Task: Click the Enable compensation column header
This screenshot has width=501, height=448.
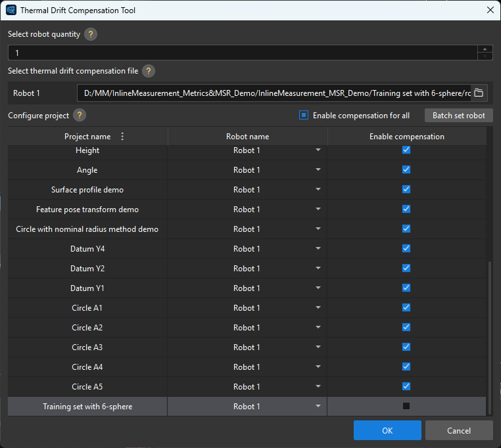Action: [x=406, y=137]
